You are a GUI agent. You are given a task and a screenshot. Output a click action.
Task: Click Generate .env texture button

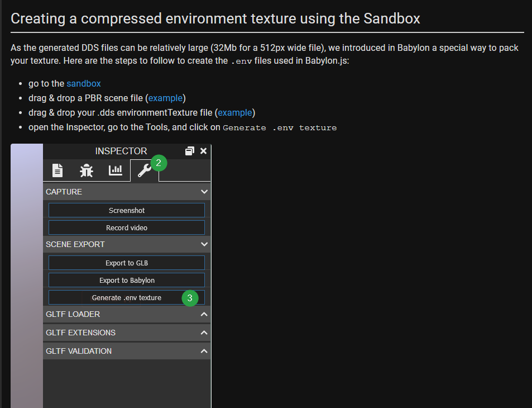[x=127, y=297]
